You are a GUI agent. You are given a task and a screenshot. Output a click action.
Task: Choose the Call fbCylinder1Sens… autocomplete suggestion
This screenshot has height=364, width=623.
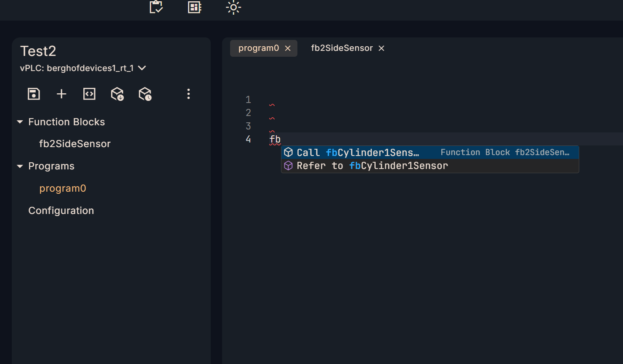point(358,153)
